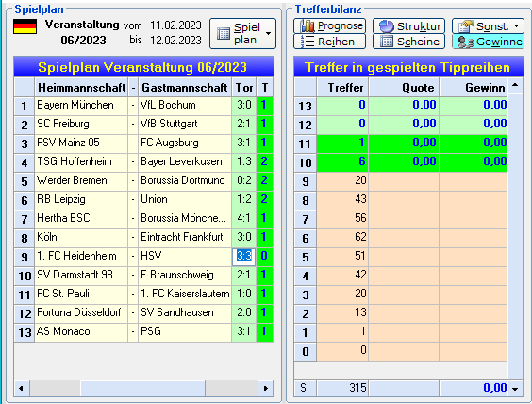The image size is (532, 404).
Task: Show the Reihen list
Action: [329, 42]
